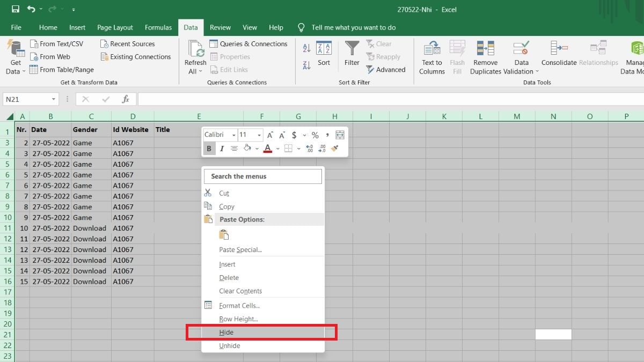The height and width of the screenshot is (362, 644).
Task: Open Paste Special from context menu
Action: 240,250
